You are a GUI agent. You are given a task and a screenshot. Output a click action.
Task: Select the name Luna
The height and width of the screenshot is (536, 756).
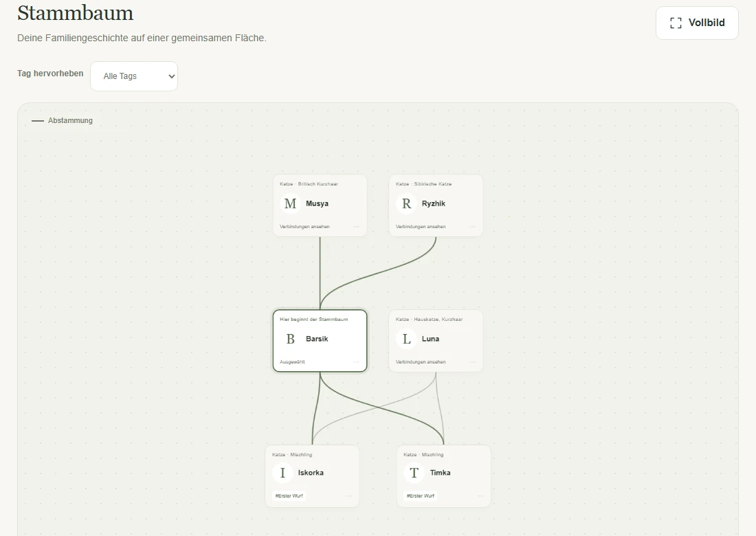click(430, 339)
